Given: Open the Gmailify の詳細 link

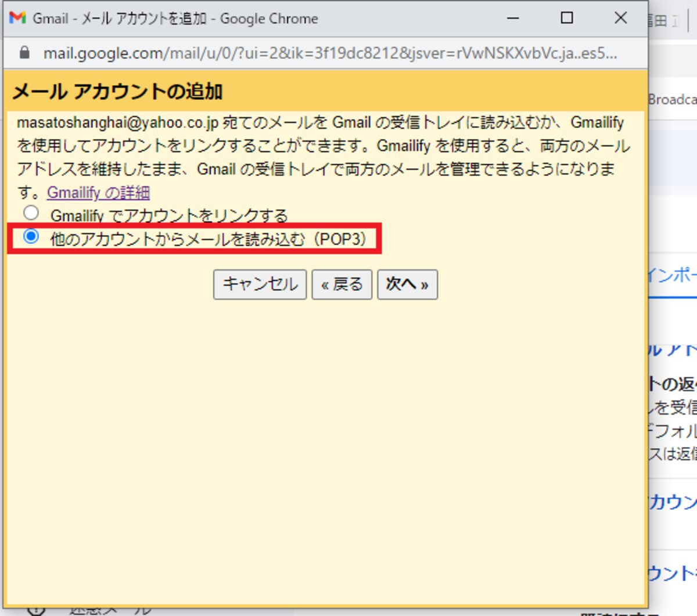Looking at the screenshot, I should point(98,192).
